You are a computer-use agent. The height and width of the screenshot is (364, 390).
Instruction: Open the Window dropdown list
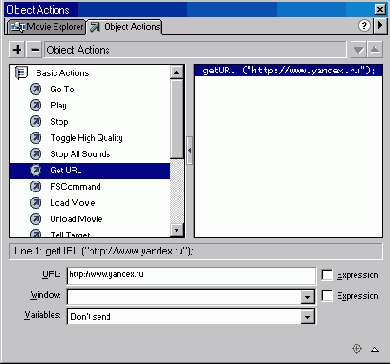tap(307, 297)
